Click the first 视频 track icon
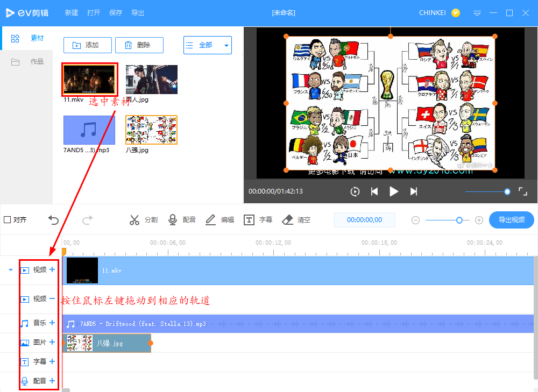 25,270
